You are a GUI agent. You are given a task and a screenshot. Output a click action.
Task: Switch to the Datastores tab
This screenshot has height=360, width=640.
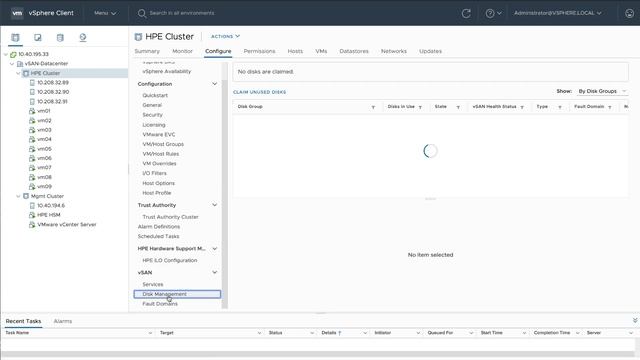point(354,51)
